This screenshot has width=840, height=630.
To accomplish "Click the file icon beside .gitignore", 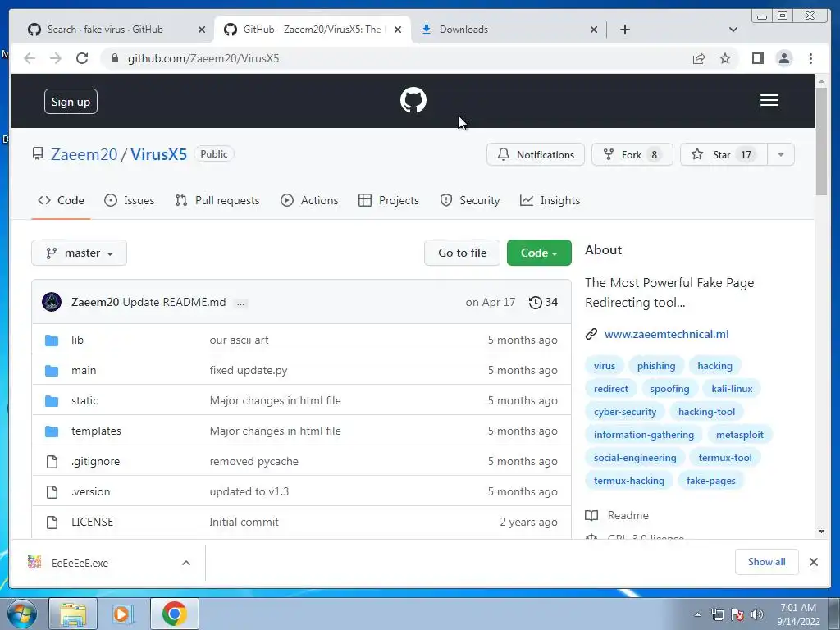I will pos(52,461).
